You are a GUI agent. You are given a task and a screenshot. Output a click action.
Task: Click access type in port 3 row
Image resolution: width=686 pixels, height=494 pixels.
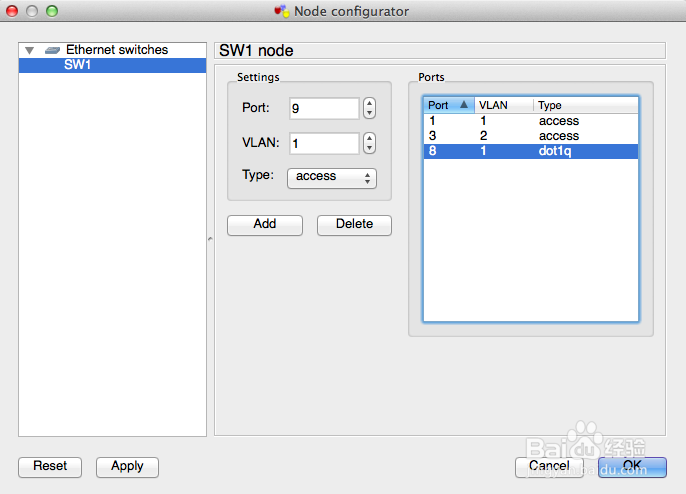559,136
